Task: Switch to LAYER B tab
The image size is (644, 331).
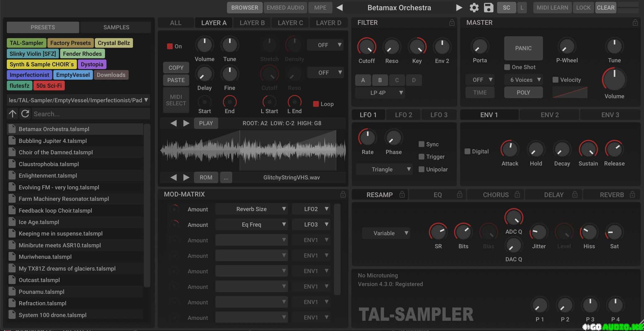Action: (252, 23)
